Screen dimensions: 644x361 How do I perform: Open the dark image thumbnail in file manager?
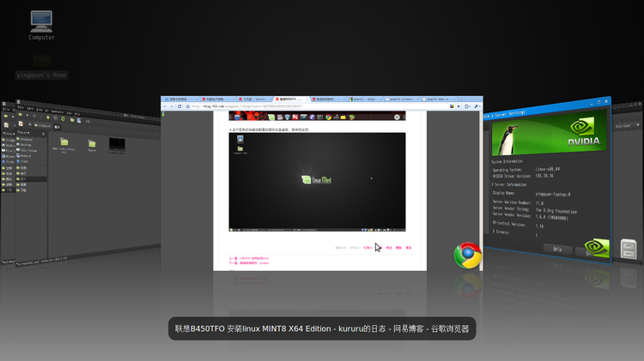click(x=117, y=143)
